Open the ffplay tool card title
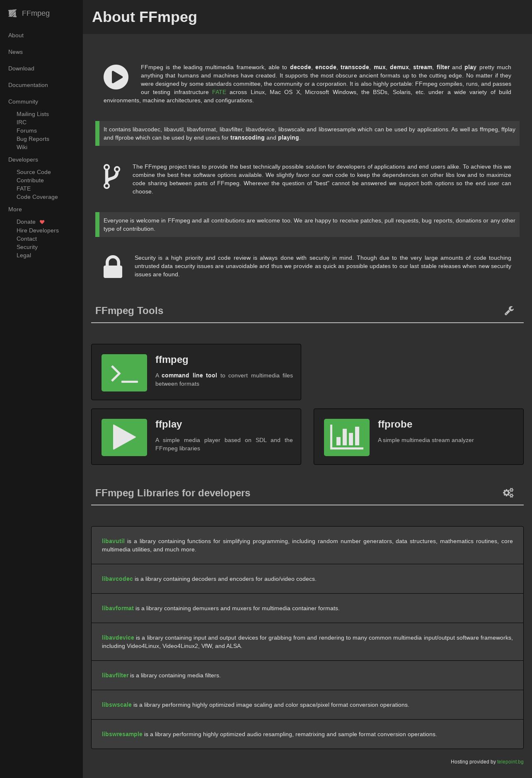Image resolution: width=532 pixels, height=778 pixels. (x=169, y=424)
